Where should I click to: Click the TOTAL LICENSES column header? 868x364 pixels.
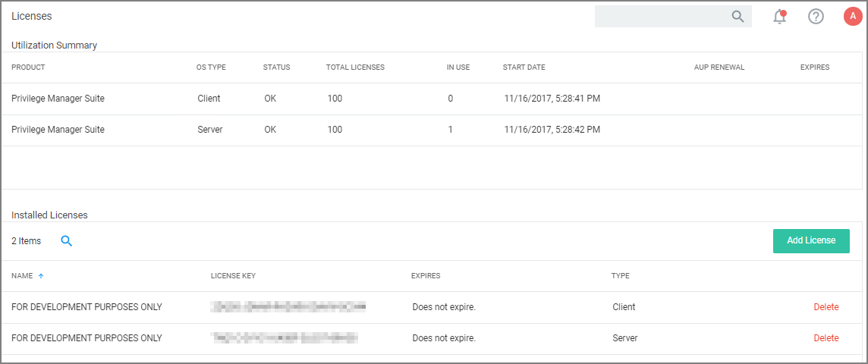355,67
